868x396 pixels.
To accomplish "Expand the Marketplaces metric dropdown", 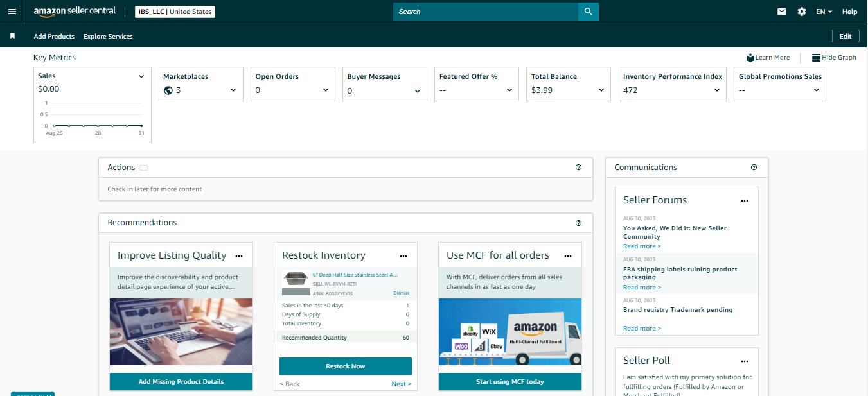I will click(x=233, y=90).
